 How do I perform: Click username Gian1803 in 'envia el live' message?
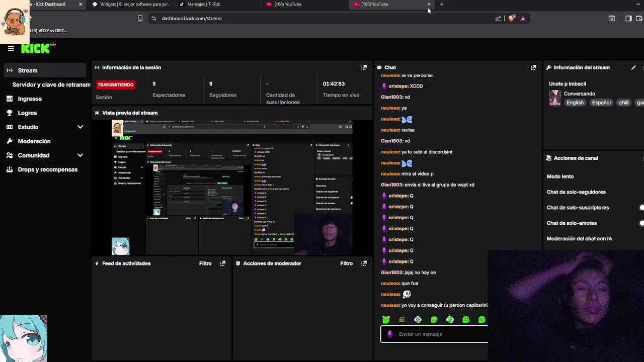[x=392, y=185]
